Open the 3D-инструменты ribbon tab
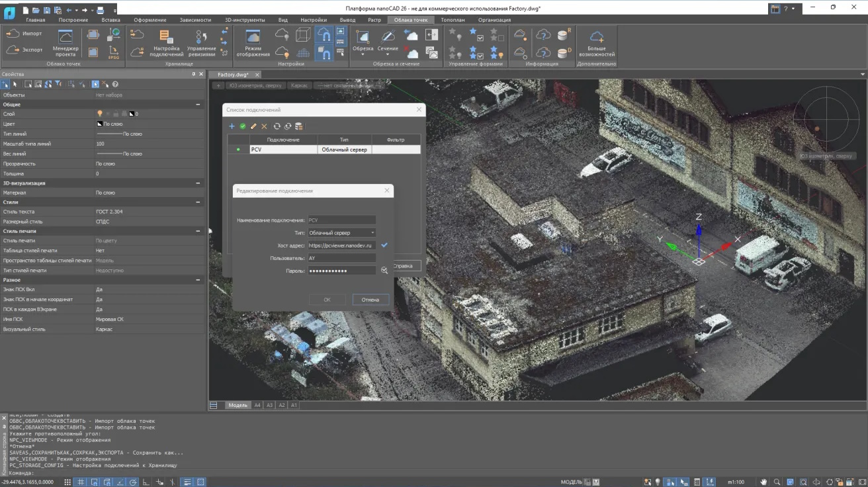Image resolution: width=868 pixels, height=487 pixels. [245, 20]
